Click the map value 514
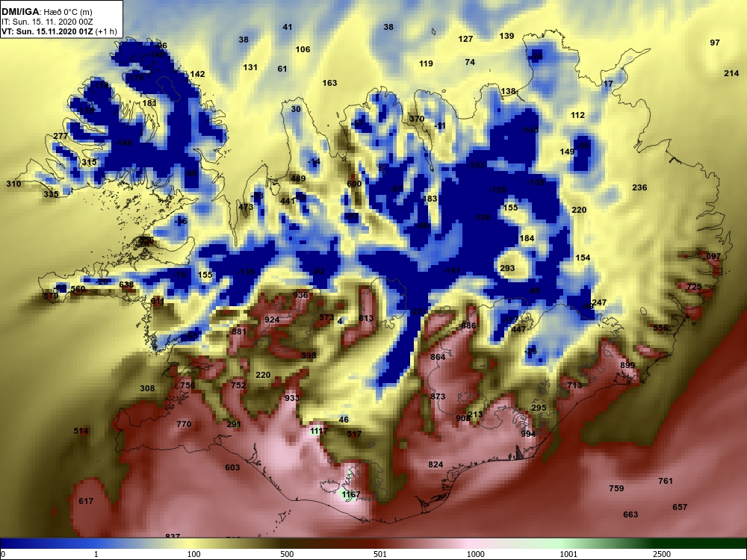Image resolution: width=747 pixels, height=560 pixels. [81, 431]
